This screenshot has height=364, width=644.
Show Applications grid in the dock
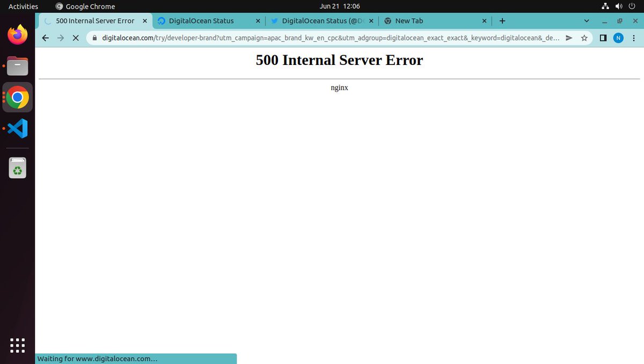pos(18,345)
